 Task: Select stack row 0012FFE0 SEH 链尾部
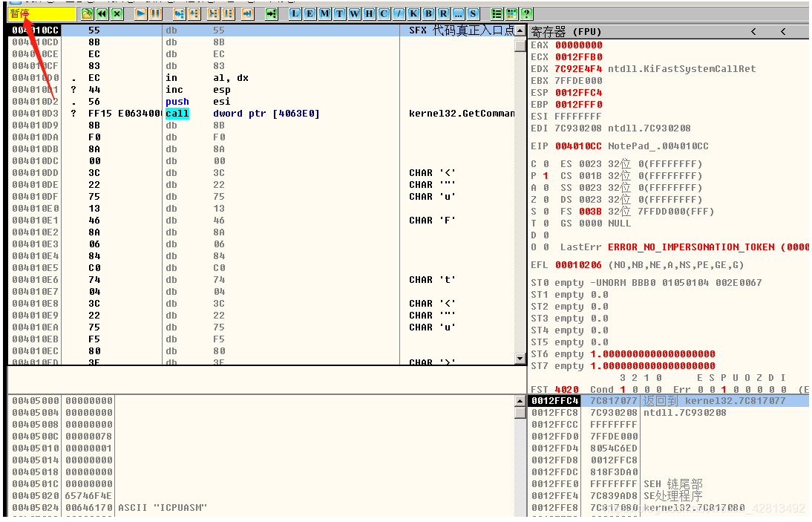pos(668,484)
